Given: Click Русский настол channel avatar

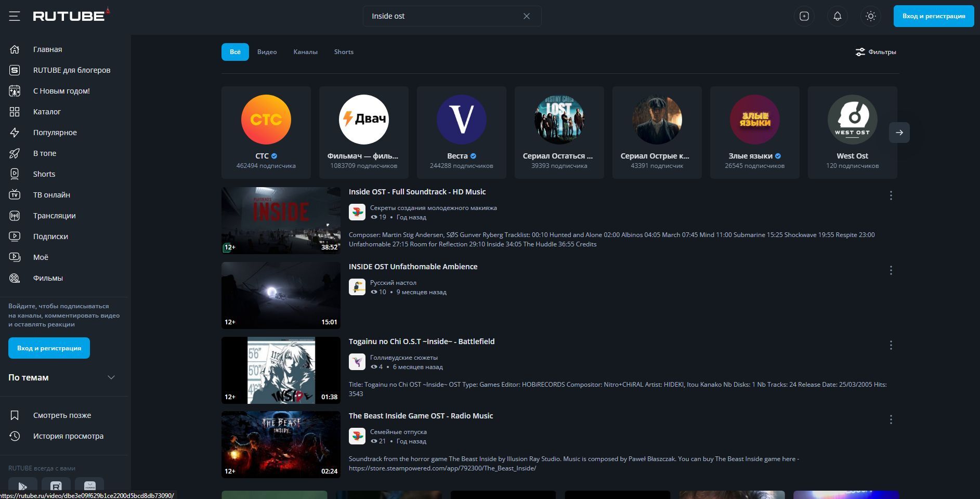Looking at the screenshot, I should point(357,287).
